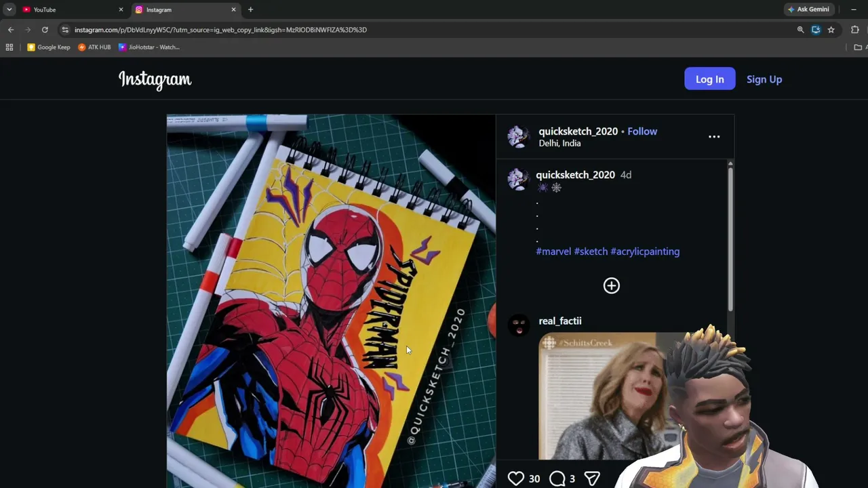Image resolution: width=868 pixels, height=488 pixels.
Task: Click the Log In button
Action: [x=710, y=79]
